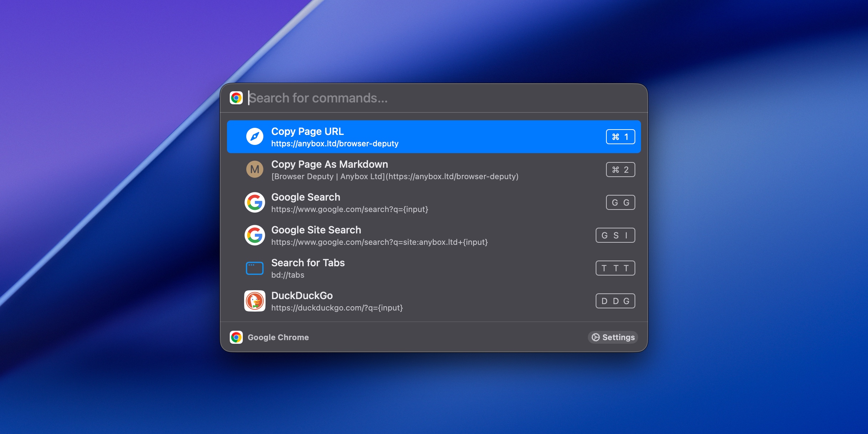Click the Chrome icon in the search field
This screenshot has width=868, height=434.
click(237, 97)
